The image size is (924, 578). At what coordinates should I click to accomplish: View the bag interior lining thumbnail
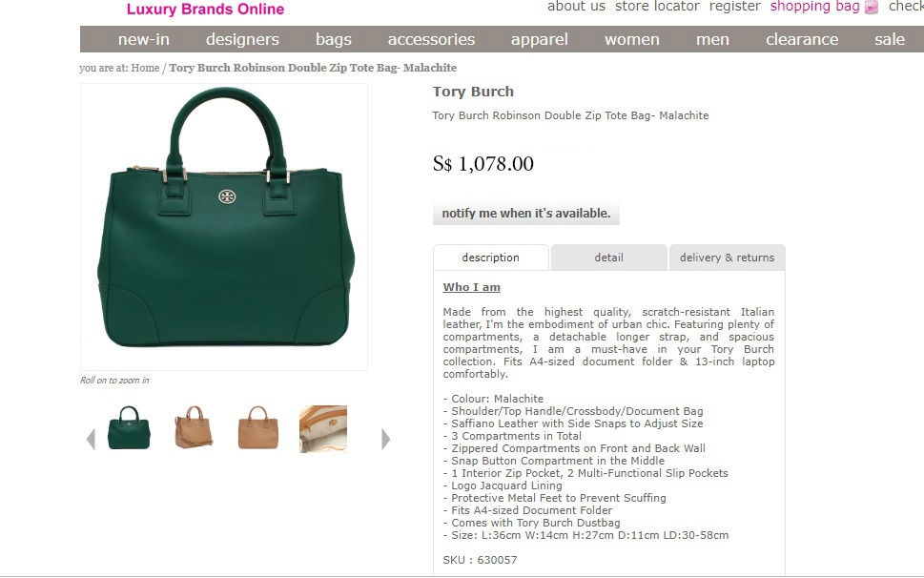coord(323,428)
